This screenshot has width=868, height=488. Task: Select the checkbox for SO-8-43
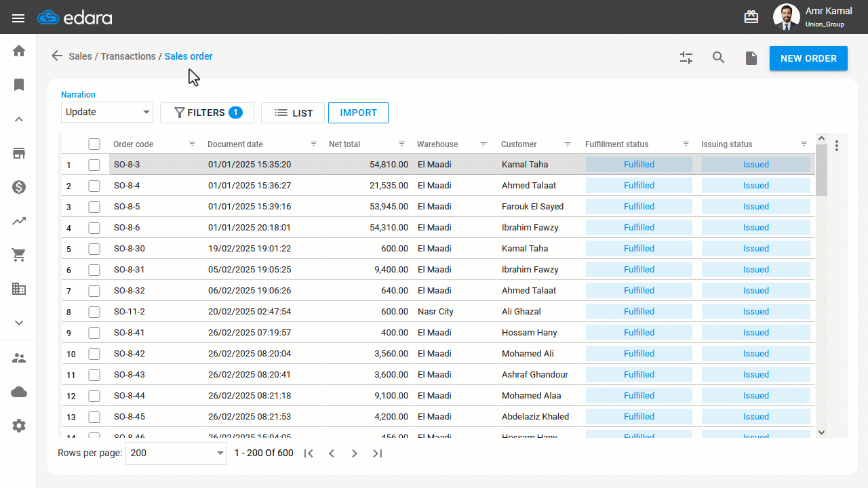pos(94,375)
